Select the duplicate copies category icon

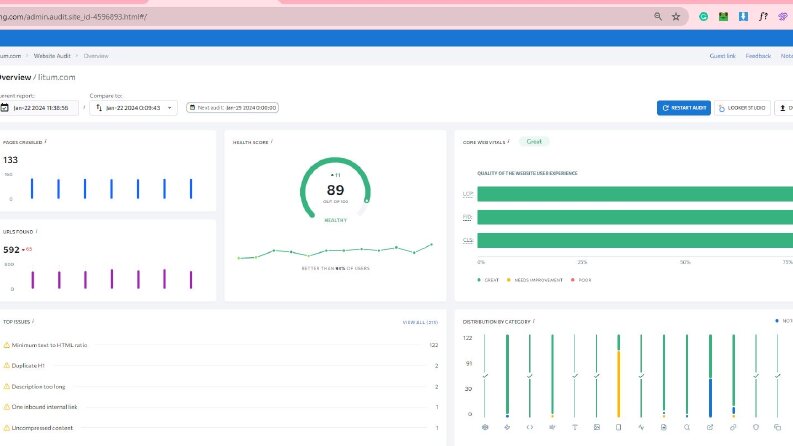click(x=777, y=427)
